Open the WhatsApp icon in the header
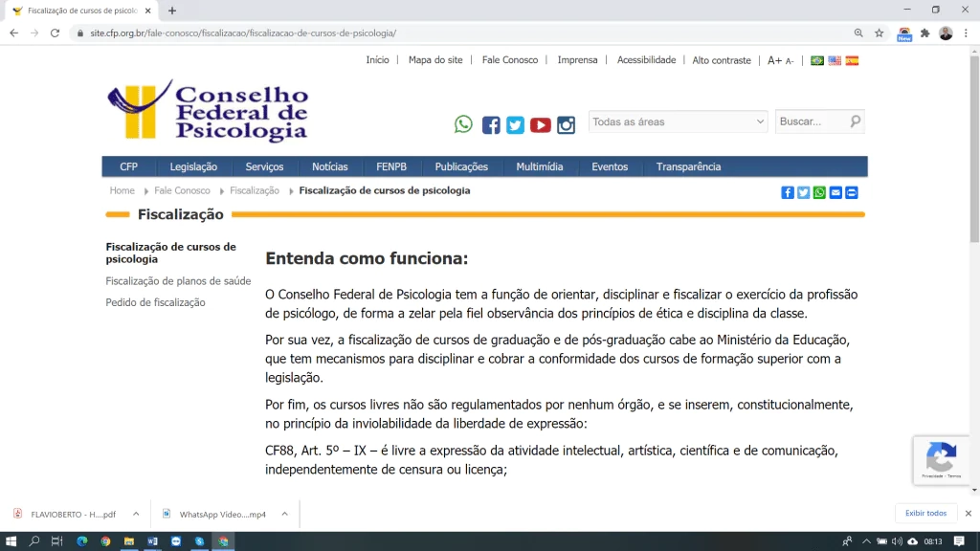 pyautogui.click(x=463, y=124)
